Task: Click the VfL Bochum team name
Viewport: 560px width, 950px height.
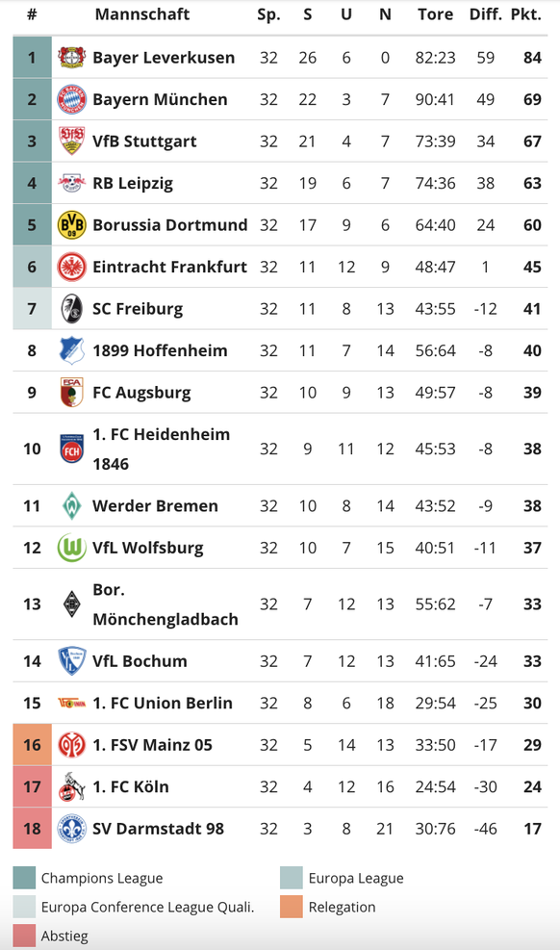Action: pyautogui.click(x=140, y=661)
